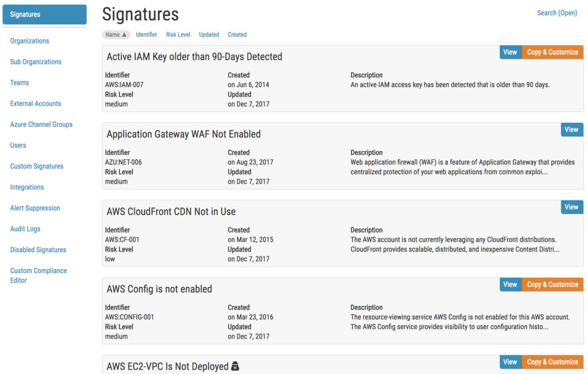This screenshot has width=588, height=374.
Task: Sort signatures by Name
Action: pyautogui.click(x=116, y=35)
